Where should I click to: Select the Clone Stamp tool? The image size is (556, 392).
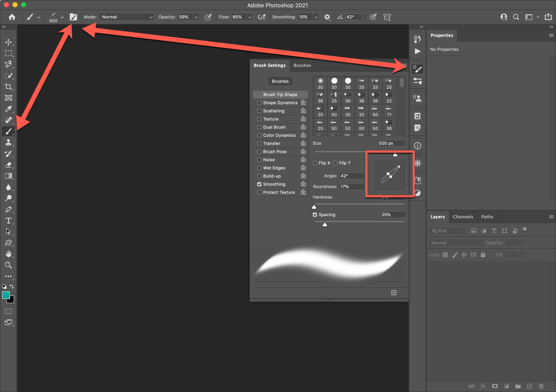8,142
